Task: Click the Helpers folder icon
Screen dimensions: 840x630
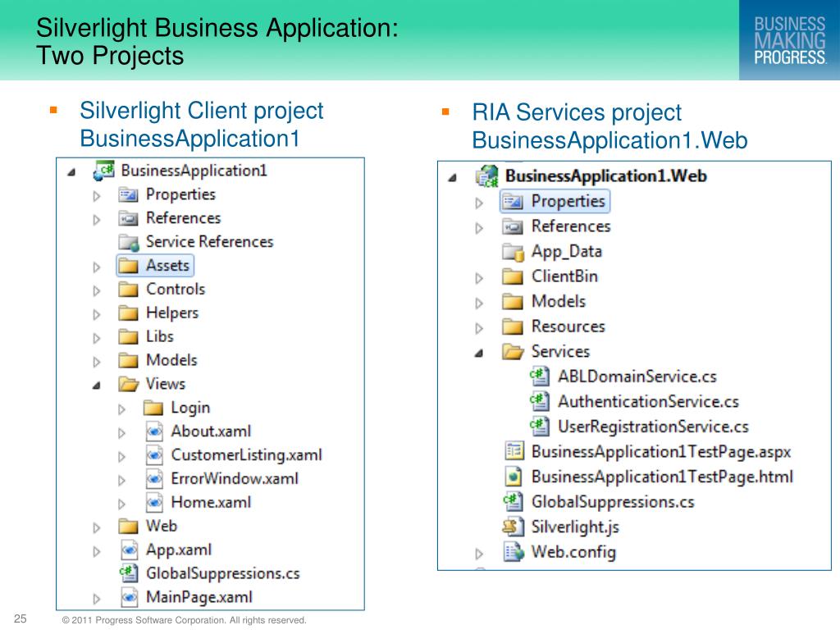Action: 128,313
